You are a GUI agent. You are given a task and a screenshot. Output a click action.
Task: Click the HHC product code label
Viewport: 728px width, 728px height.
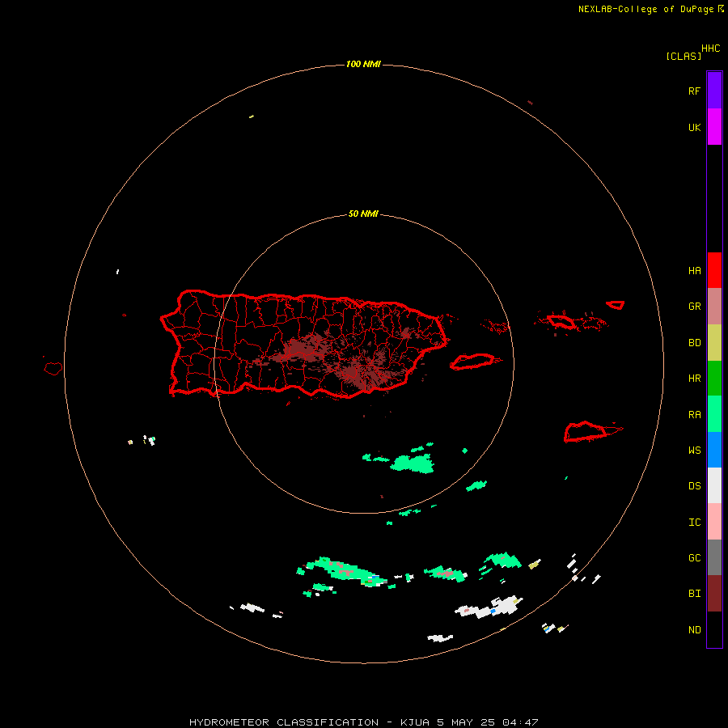(710, 49)
